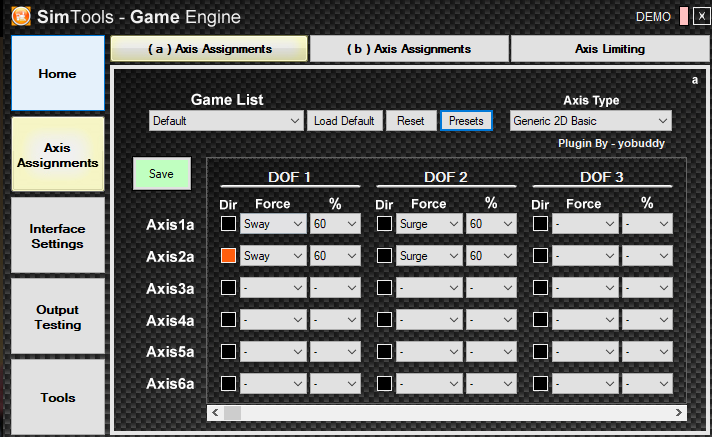Toggle Axis5a DOF 1 Dir box

(x=228, y=351)
